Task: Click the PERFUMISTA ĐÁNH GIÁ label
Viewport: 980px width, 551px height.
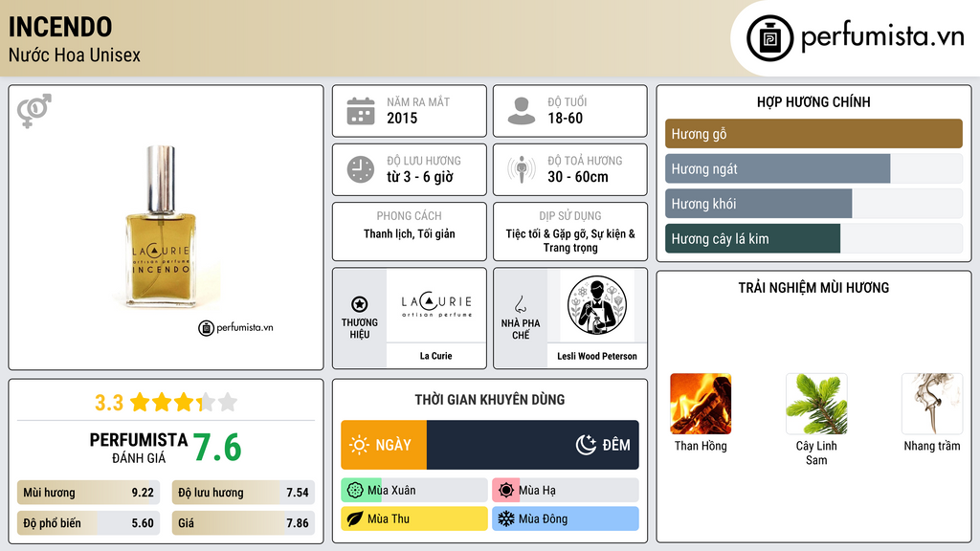Action: 139,448
